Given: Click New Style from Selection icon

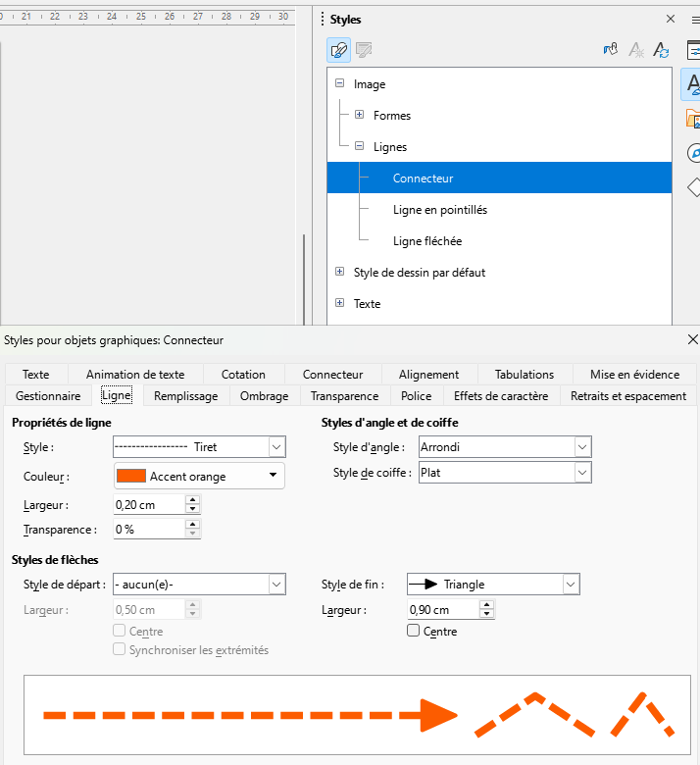Looking at the screenshot, I should click(636, 50).
